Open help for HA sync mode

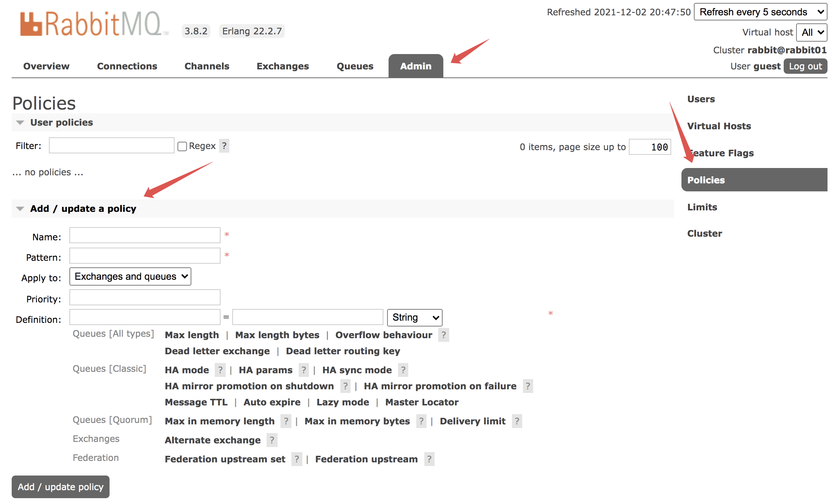point(403,370)
